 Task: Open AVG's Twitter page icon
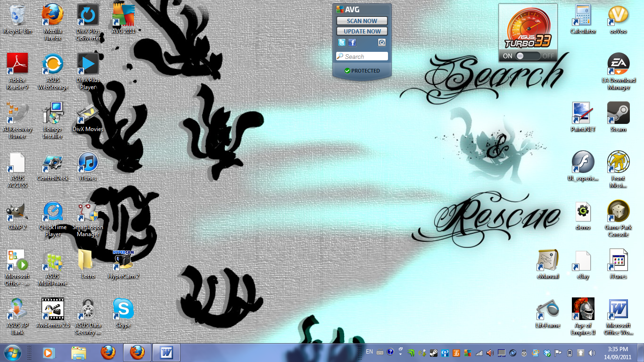(x=342, y=42)
